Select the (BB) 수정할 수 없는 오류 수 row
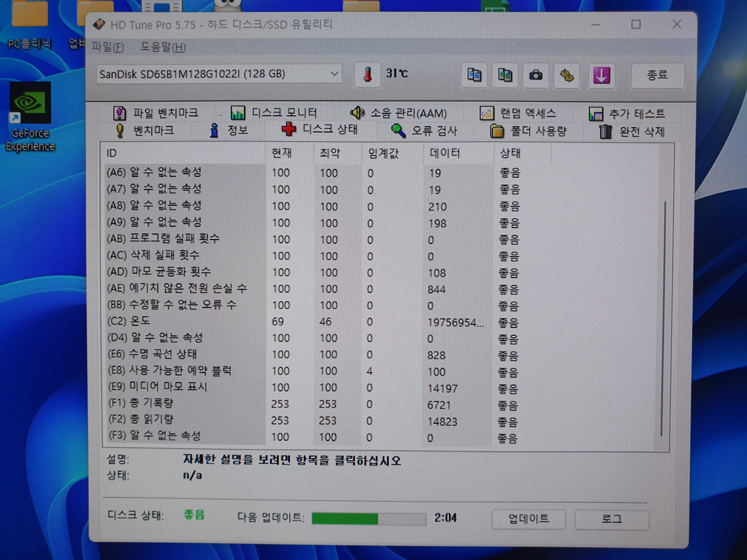 [x=314, y=305]
